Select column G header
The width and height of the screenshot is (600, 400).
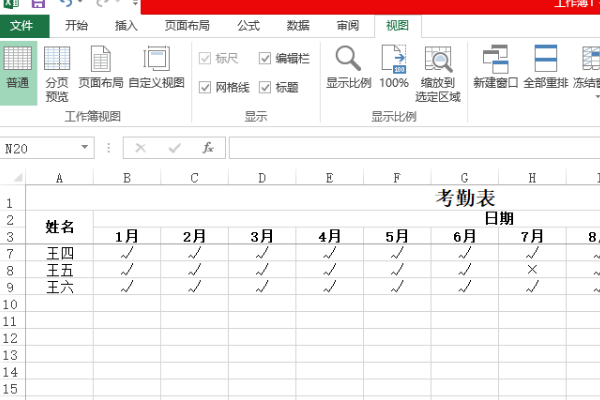465,178
